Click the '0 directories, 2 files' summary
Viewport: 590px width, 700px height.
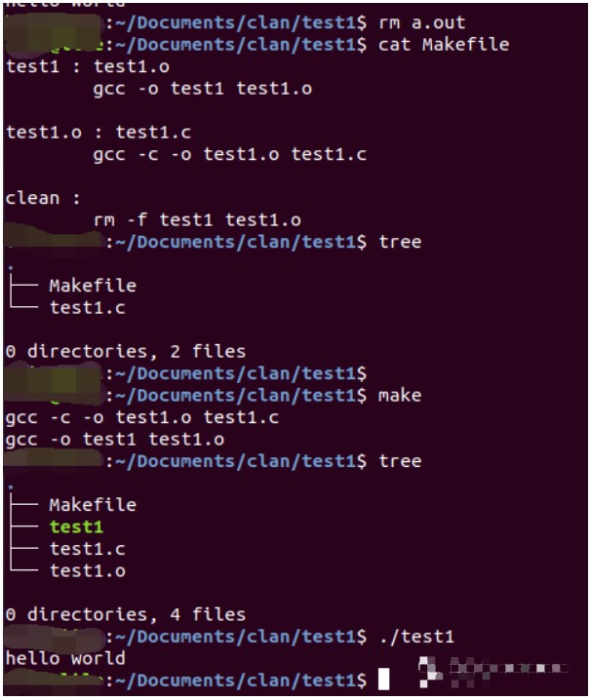(x=126, y=351)
